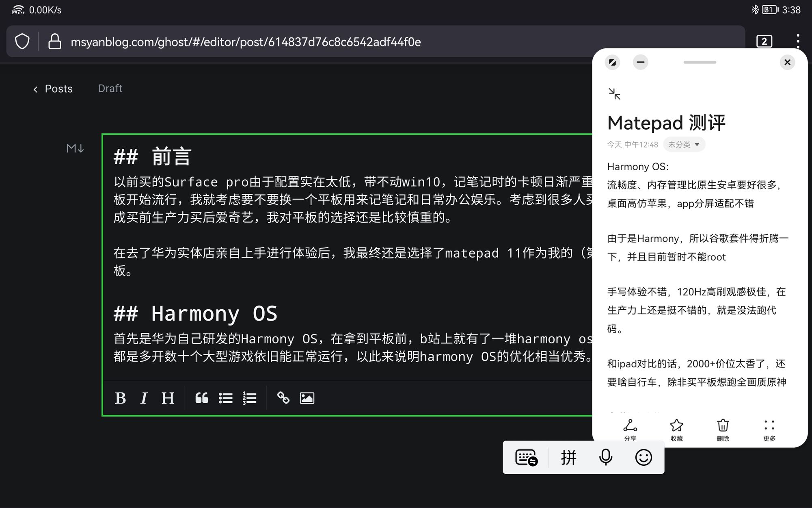Image resolution: width=812 pixels, height=508 pixels.
Task: Click the Draft status label
Action: tap(110, 89)
